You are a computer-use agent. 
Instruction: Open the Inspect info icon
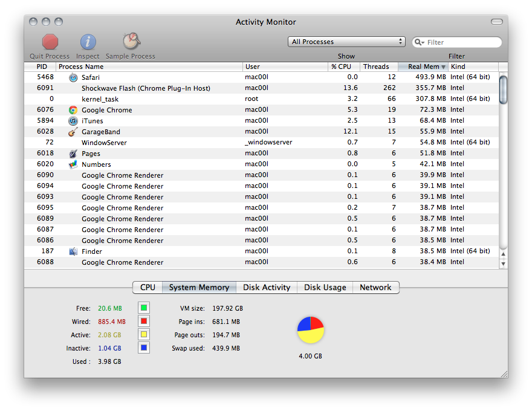coord(88,42)
